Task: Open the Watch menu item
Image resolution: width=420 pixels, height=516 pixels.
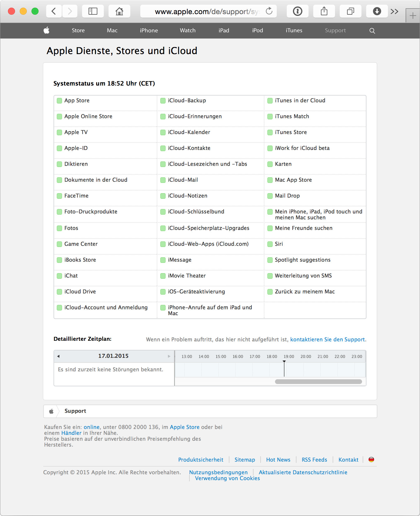Action: [188, 30]
